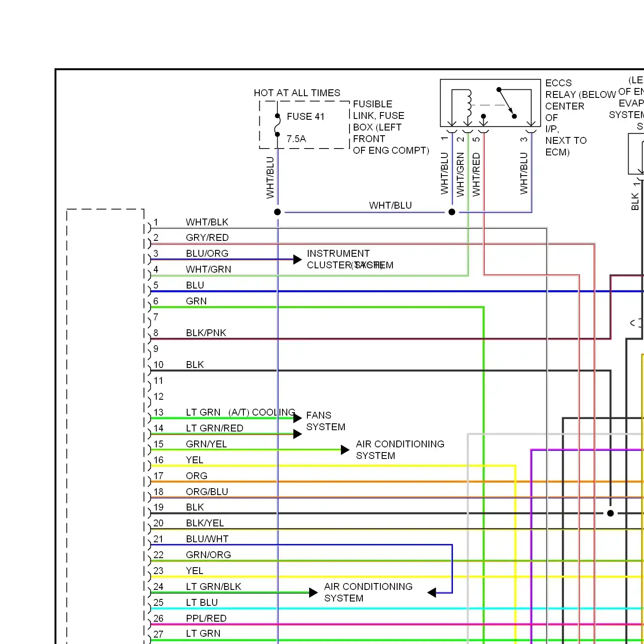Click vertical BLK label at right edge
The height and width of the screenshot is (644, 644).
click(635, 202)
